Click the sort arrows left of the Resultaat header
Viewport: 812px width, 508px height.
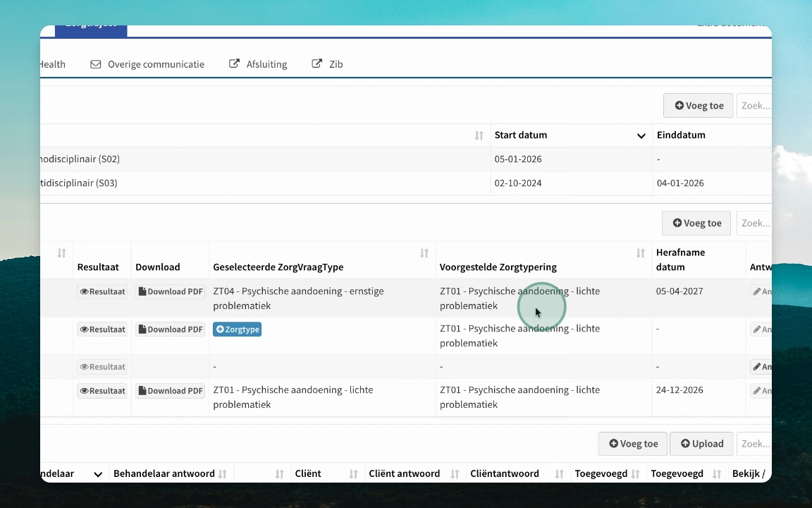(61, 253)
